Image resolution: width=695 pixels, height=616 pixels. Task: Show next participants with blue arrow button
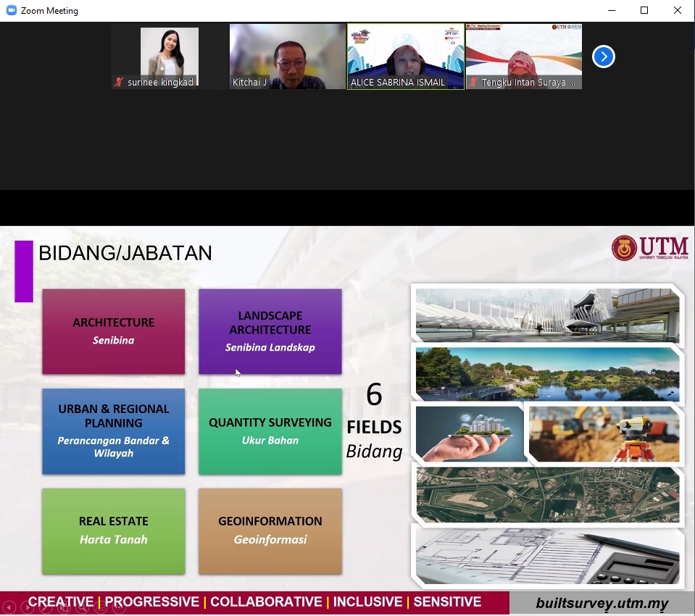pyautogui.click(x=603, y=57)
